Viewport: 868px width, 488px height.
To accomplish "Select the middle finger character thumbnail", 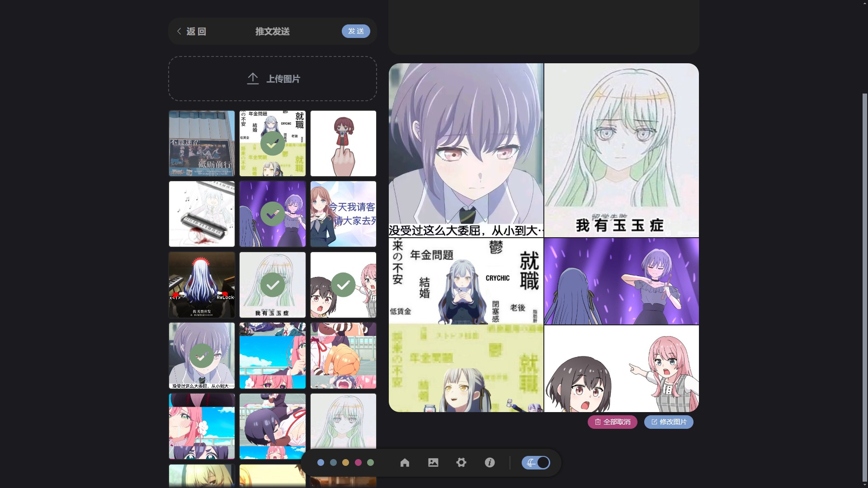I will [x=343, y=143].
